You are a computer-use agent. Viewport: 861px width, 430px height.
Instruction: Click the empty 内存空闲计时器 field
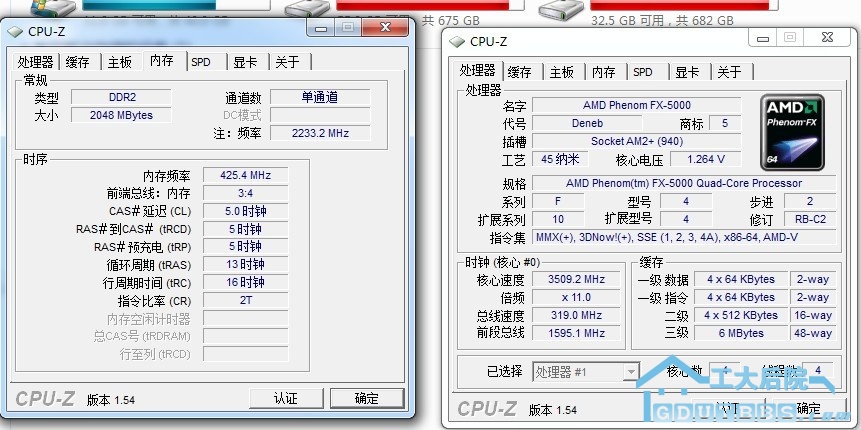point(245,318)
